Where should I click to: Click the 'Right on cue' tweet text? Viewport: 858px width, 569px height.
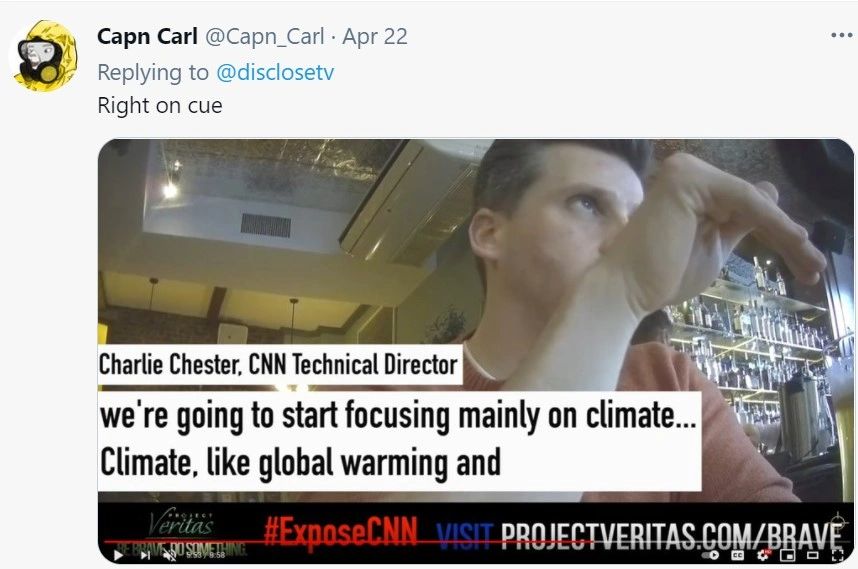pos(160,106)
